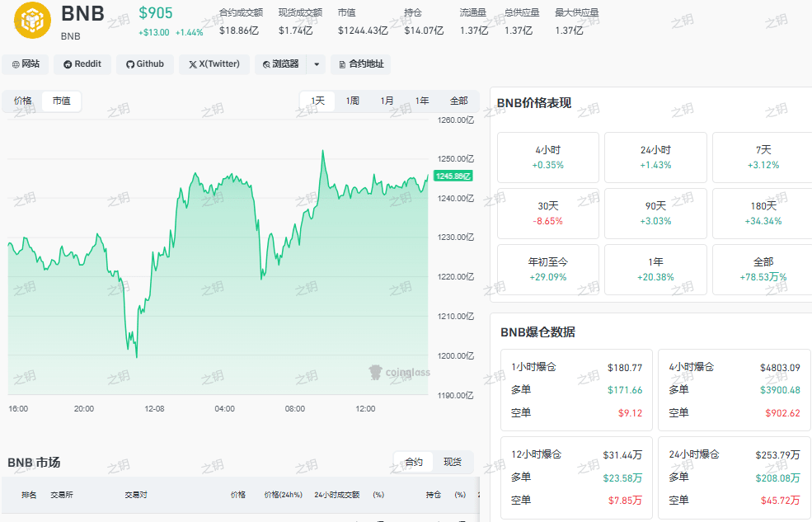Sort by 交易所 column header
The height and width of the screenshot is (522, 812).
62,495
